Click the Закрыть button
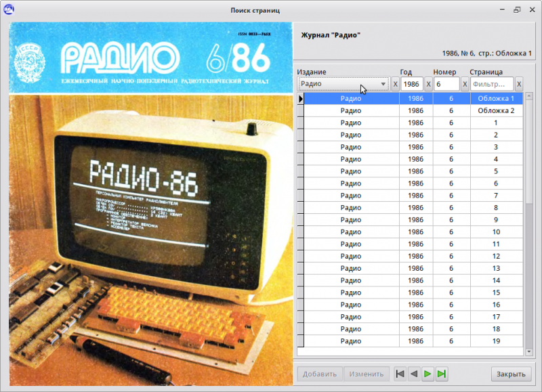The height and width of the screenshot is (392, 542). (511, 374)
